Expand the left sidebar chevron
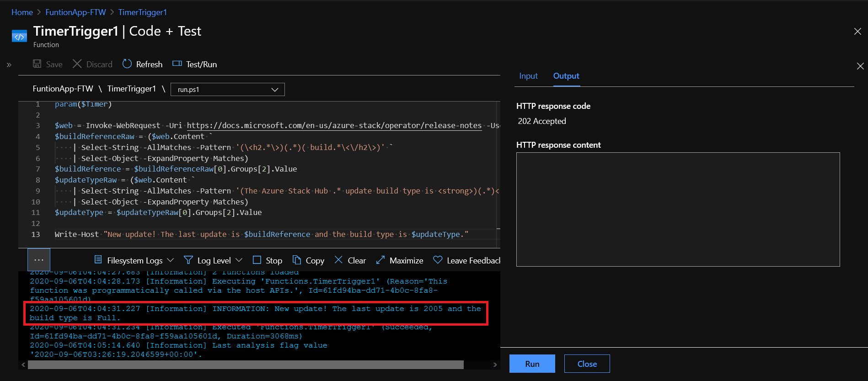Image resolution: width=868 pixels, height=381 pixels. click(x=9, y=64)
